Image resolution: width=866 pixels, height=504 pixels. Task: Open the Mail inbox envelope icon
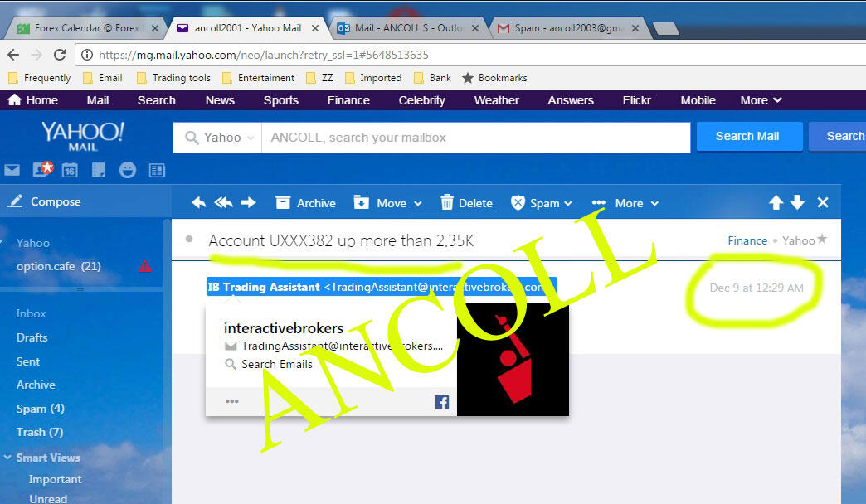point(12,170)
